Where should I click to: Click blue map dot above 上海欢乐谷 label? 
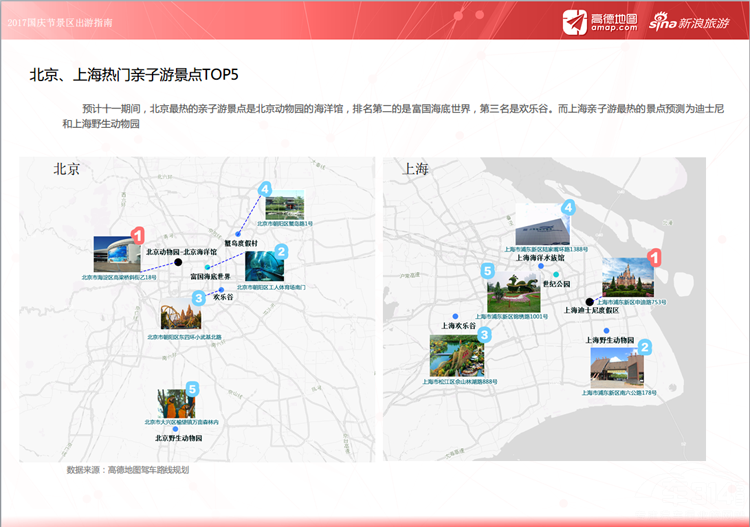pos(455,316)
